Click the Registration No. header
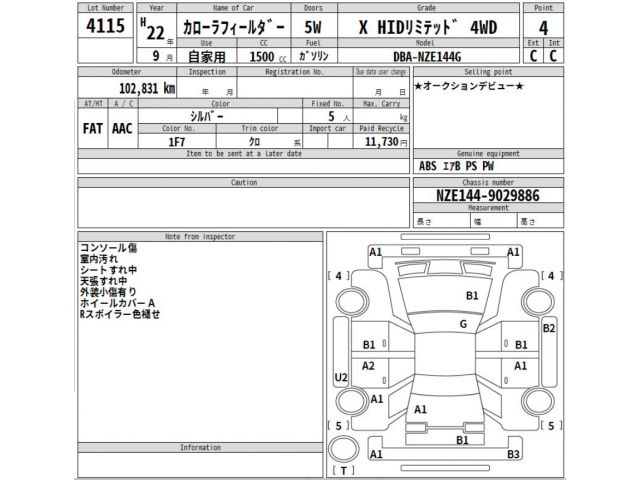Image resolution: width=640 pixels, height=480 pixels. point(294,72)
